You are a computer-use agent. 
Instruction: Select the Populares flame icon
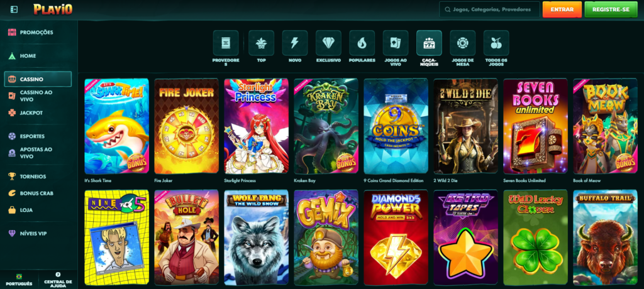(x=362, y=43)
